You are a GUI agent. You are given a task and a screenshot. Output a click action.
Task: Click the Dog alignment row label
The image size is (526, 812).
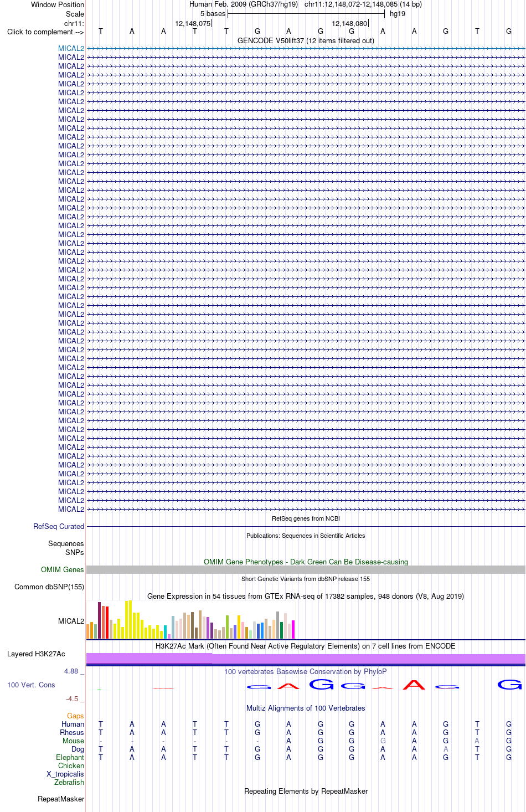tap(78, 749)
